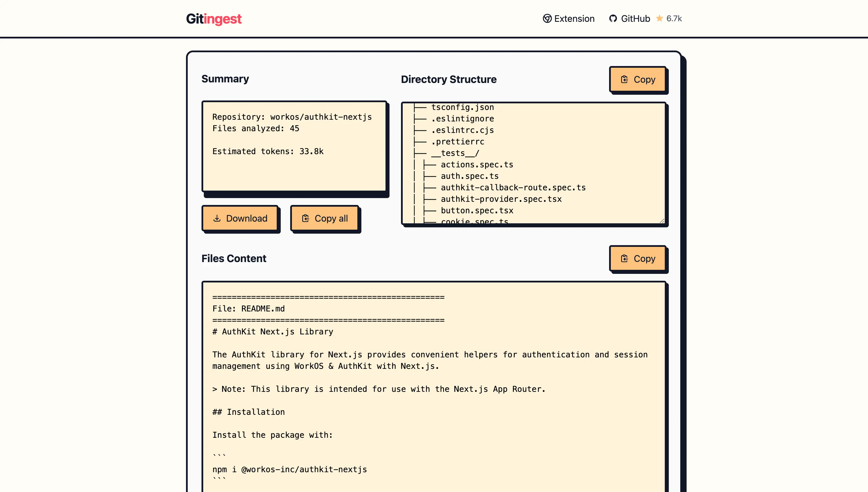Click the Gitingest logo
868x492 pixels.
(214, 19)
